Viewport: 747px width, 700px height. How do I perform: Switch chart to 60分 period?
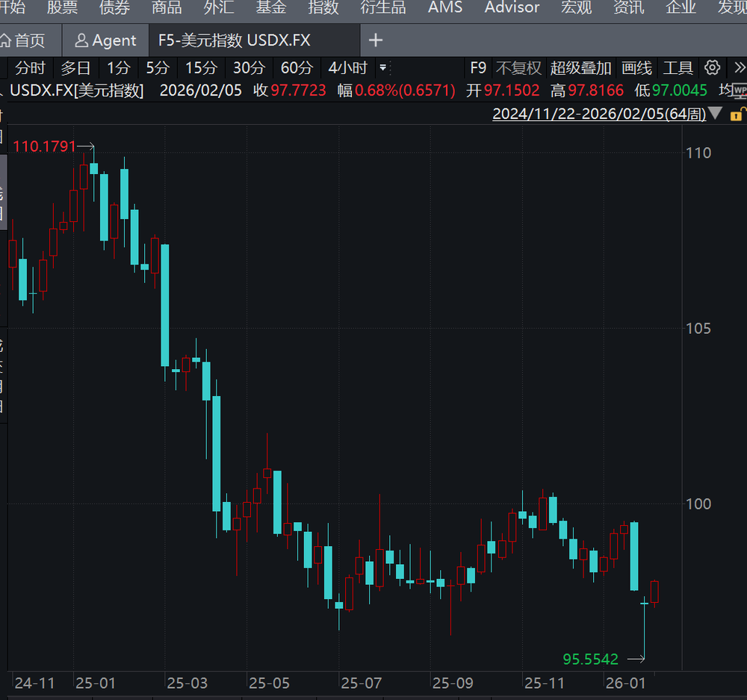pyautogui.click(x=297, y=68)
